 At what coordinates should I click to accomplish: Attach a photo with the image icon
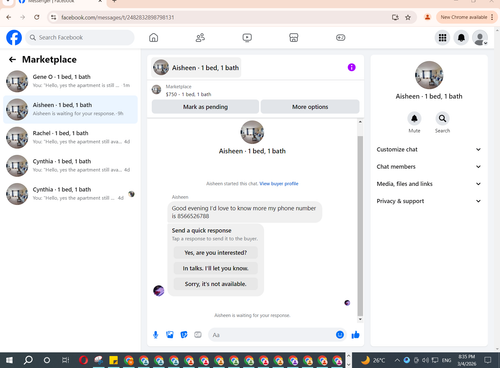click(x=170, y=335)
